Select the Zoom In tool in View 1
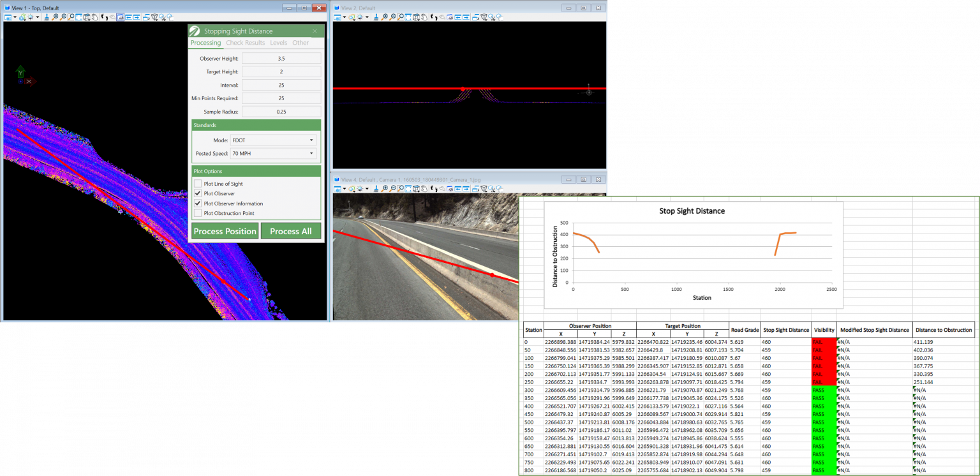Screen dimensions: 980x476 (56, 17)
